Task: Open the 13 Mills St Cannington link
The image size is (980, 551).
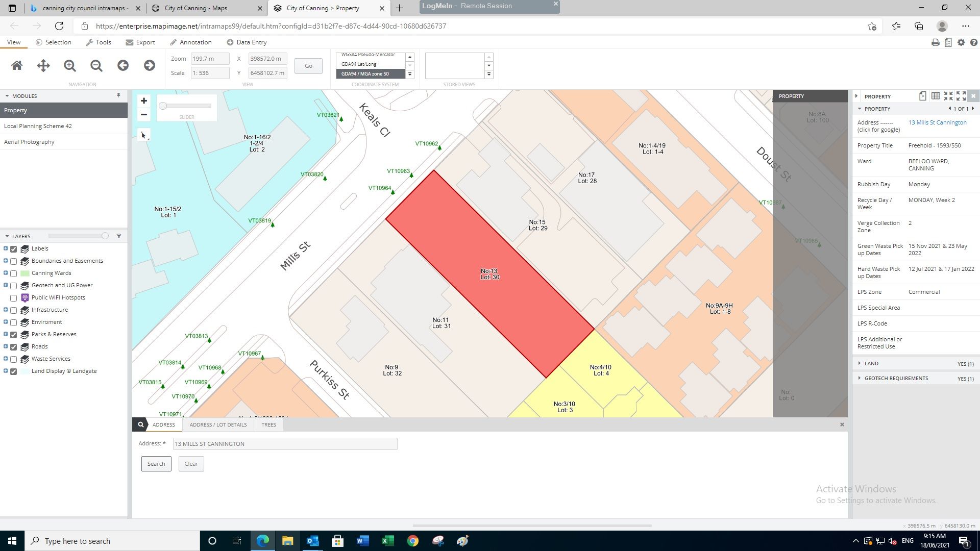Action: click(937, 122)
